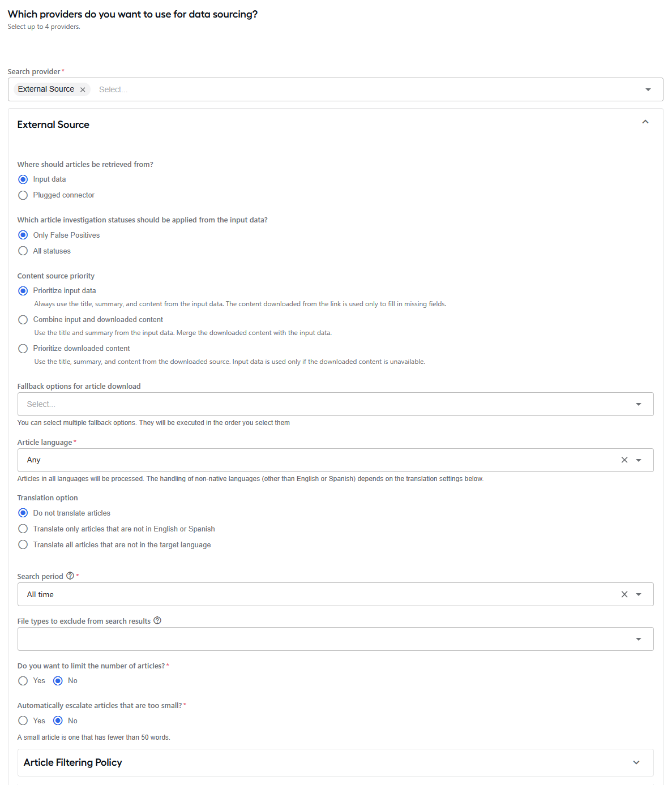The image size is (672, 785).
Task: Remove the External Source provider chip
Action: 83,89
